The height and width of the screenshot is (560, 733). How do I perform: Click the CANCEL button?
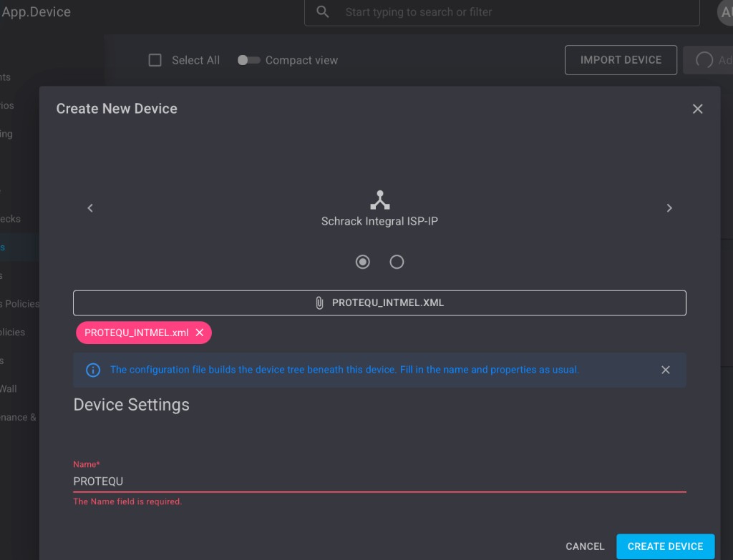click(x=585, y=546)
